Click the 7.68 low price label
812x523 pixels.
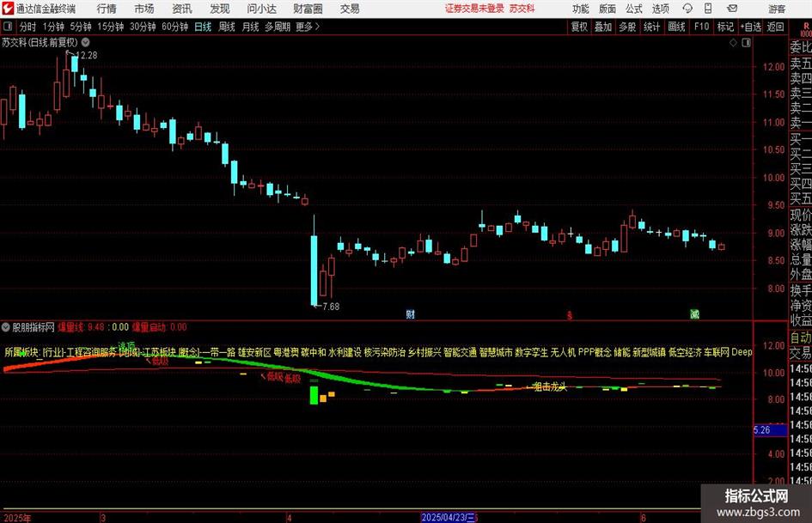pyautogui.click(x=331, y=307)
